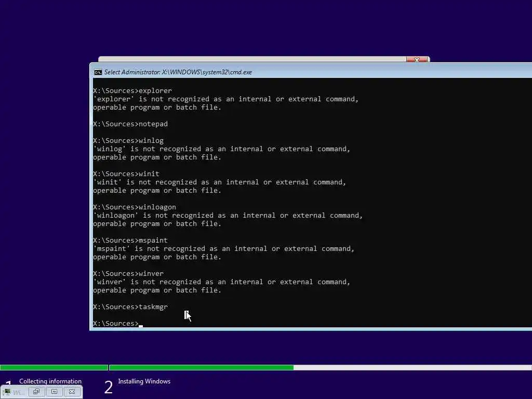Click the 'X:\Sources>notepad' command line

tap(130, 124)
